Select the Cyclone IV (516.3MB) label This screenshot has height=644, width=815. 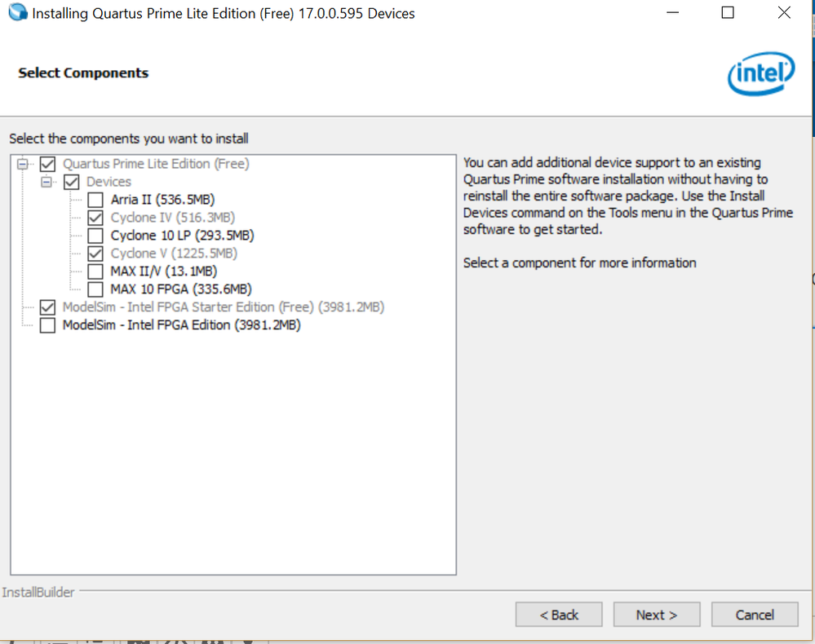pyautogui.click(x=173, y=218)
